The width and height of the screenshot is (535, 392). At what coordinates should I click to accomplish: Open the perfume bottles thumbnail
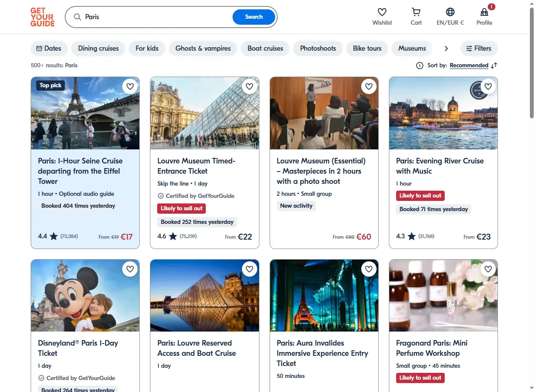[443, 296]
